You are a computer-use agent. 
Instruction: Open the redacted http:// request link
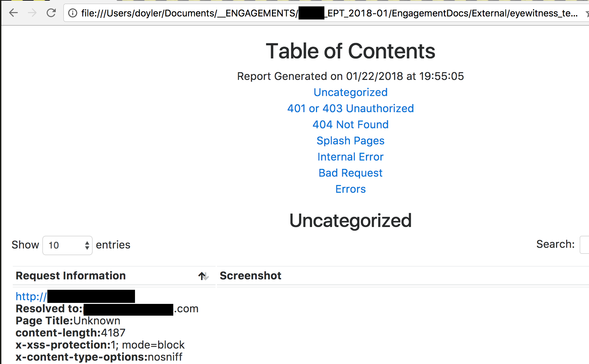pos(75,297)
